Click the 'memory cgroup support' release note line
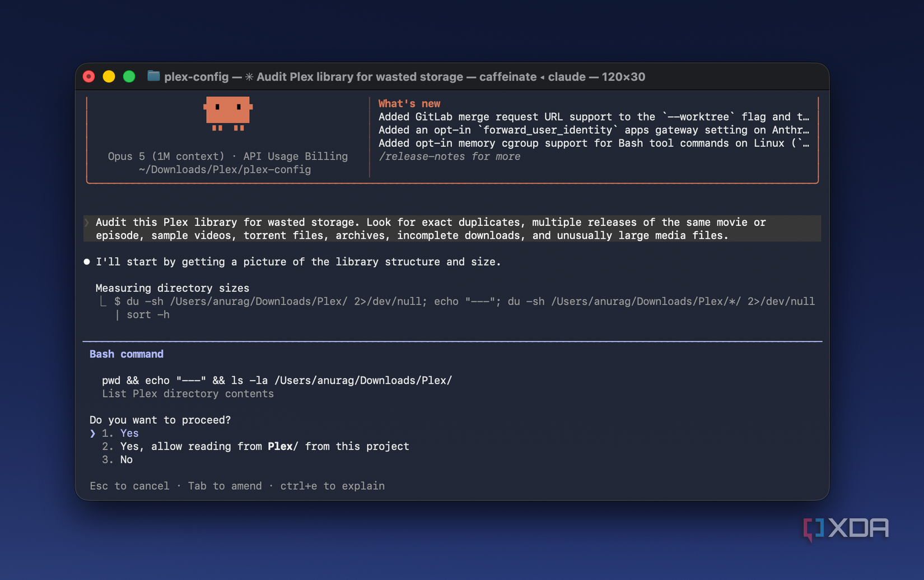Image resolution: width=924 pixels, height=580 pixels. click(594, 143)
